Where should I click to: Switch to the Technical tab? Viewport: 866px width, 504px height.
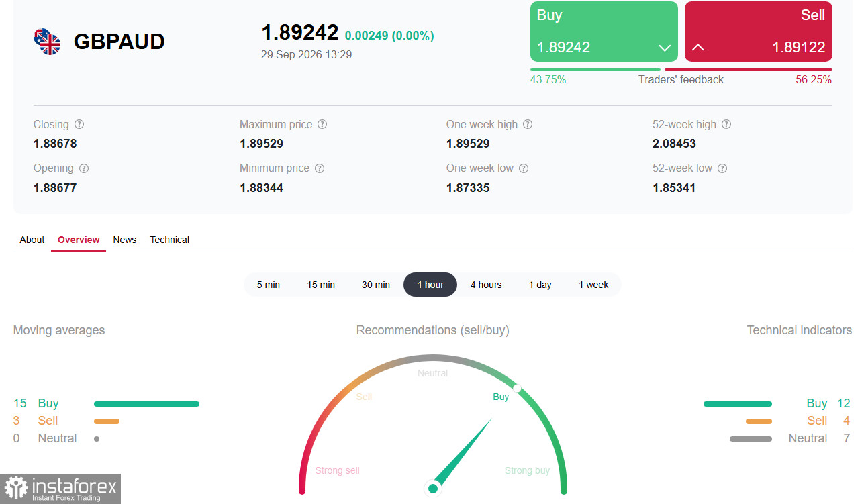pyautogui.click(x=170, y=240)
